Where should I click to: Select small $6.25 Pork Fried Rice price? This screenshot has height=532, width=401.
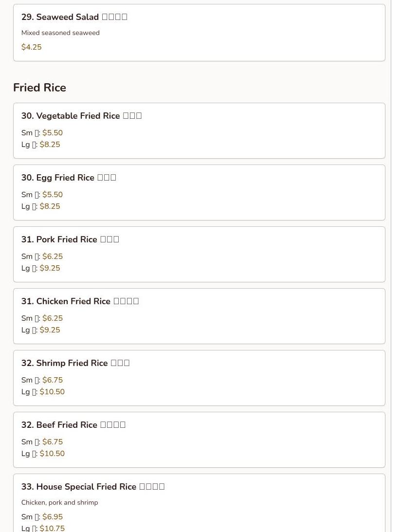52,257
